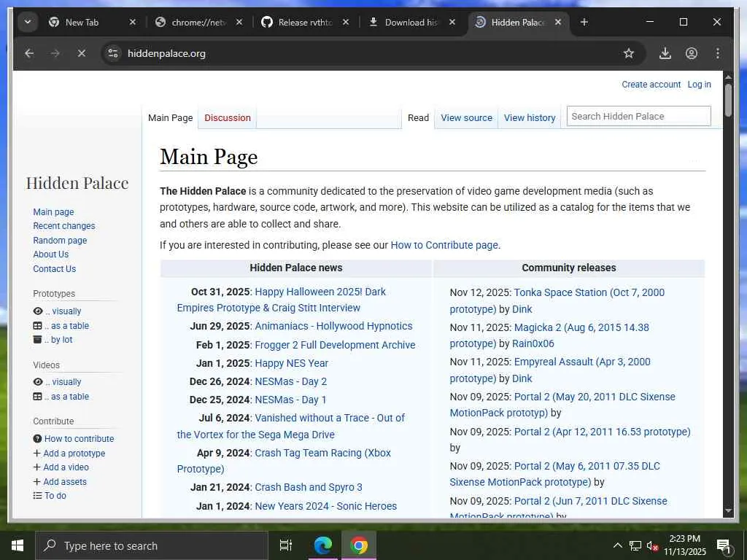This screenshot has height=560, width=747.
Task: Open Empyreal Assault prototype link
Action: [x=550, y=370]
